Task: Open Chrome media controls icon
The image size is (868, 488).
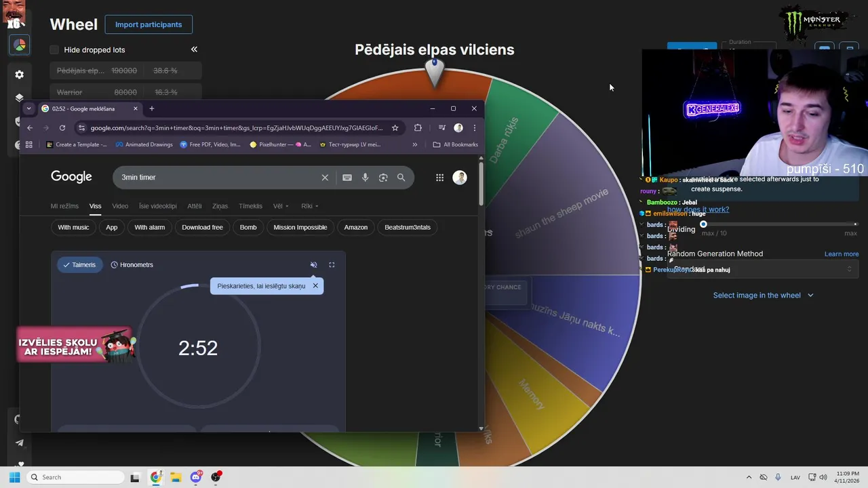Action: tap(442, 127)
